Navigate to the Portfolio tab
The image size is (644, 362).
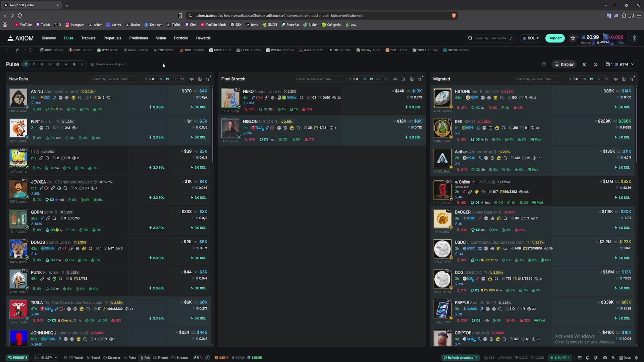[x=181, y=38]
